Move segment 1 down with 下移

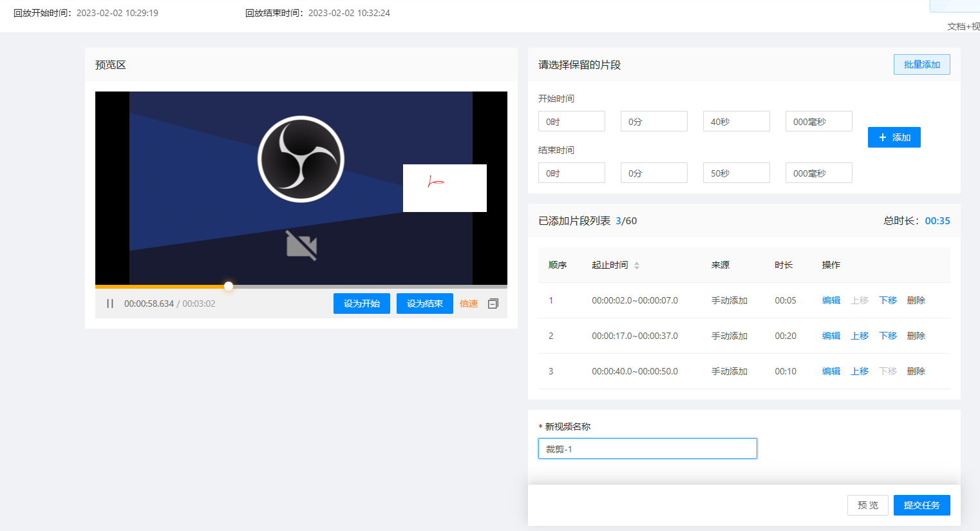pos(888,300)
